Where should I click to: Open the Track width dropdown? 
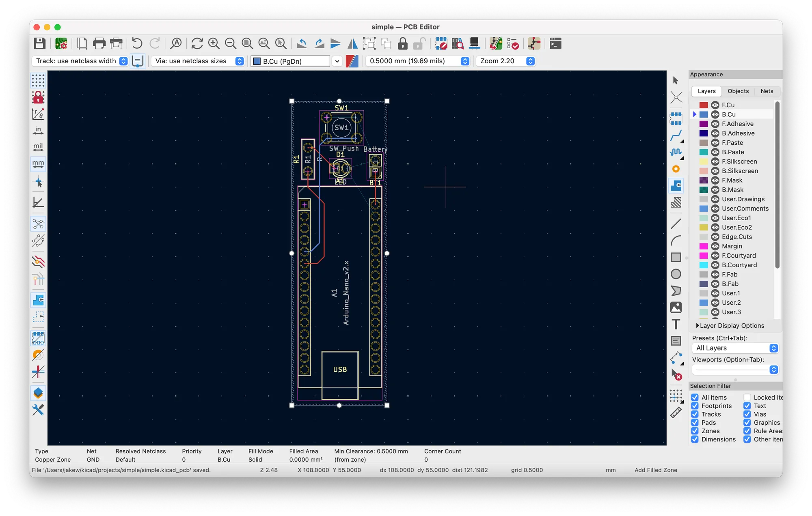click(123, 61)
